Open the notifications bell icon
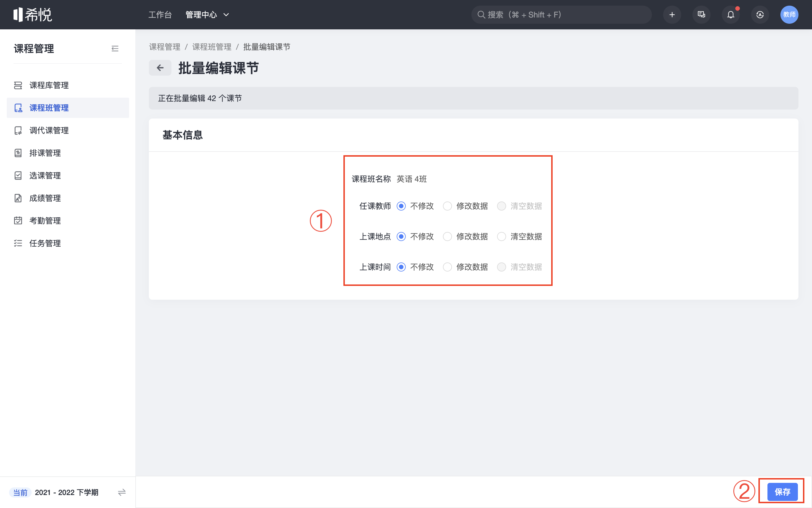 point(731,15)
